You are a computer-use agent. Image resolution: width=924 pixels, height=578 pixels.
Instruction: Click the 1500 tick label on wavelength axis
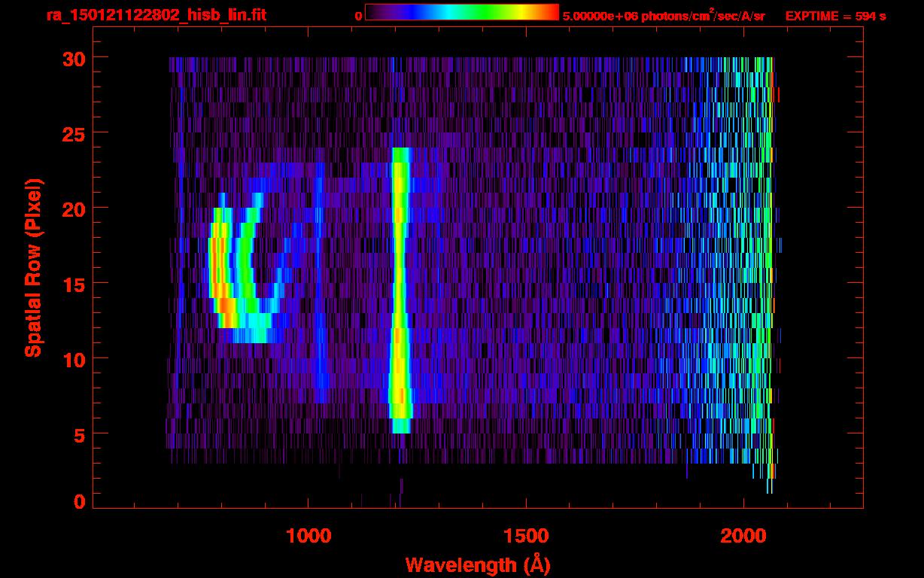click(525, 536)
